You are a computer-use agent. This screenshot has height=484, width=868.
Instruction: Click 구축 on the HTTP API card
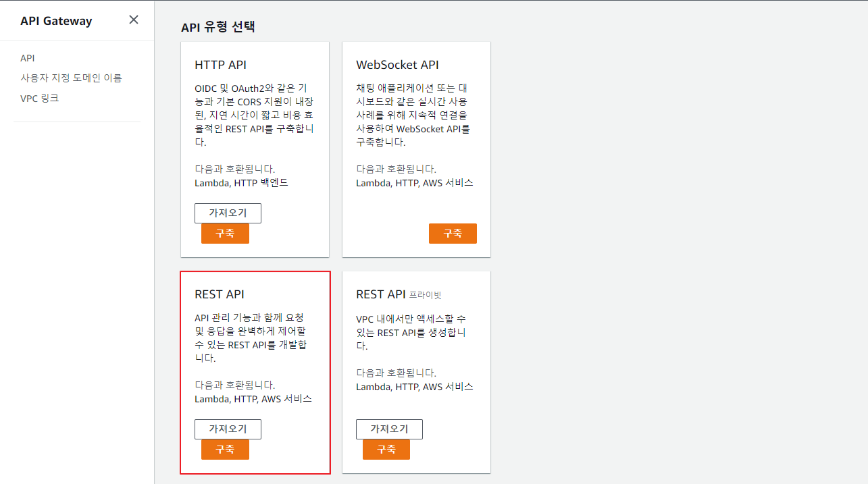pyautogui.click(x=225, y=234)
